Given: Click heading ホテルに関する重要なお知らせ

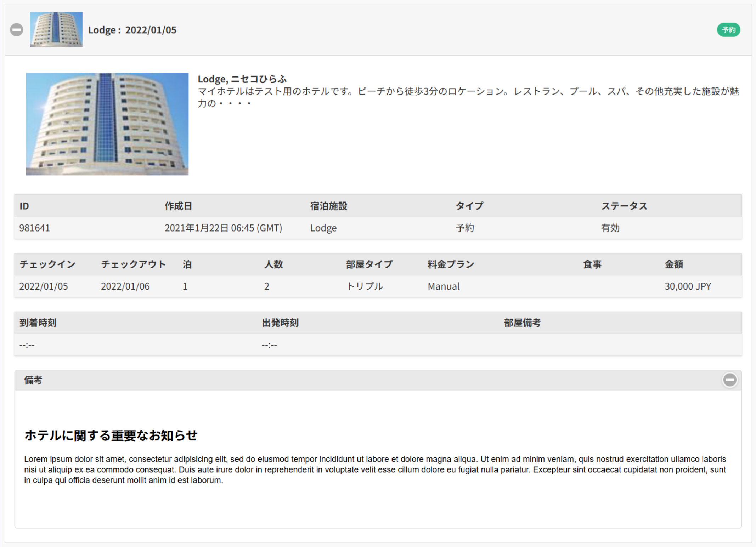Looking at the screenshot, I should coord(111,435).
